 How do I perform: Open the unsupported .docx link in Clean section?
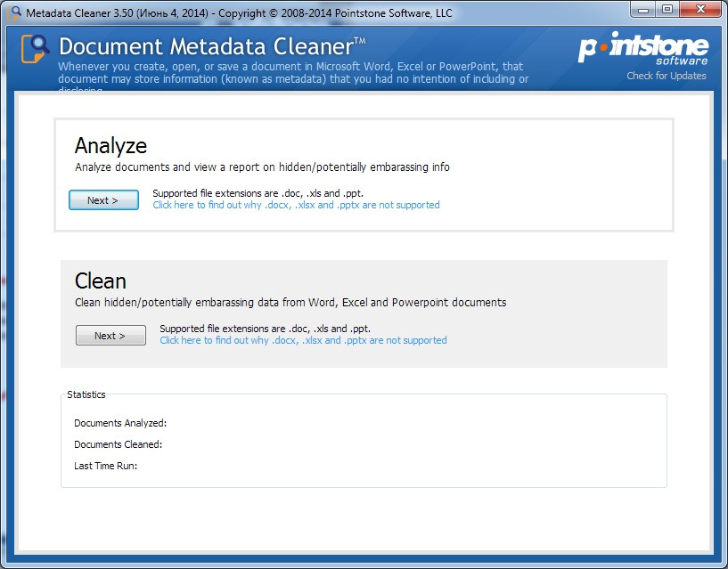point(303,341)
